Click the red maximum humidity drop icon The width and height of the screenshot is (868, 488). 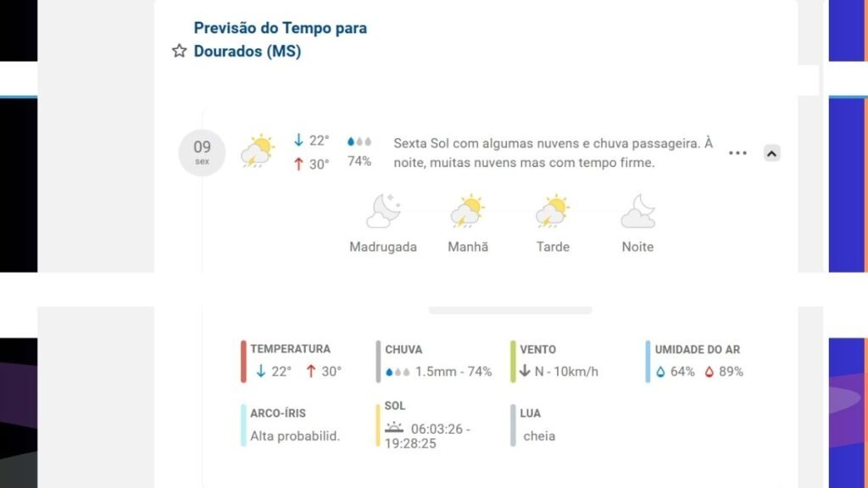(709, 371)
